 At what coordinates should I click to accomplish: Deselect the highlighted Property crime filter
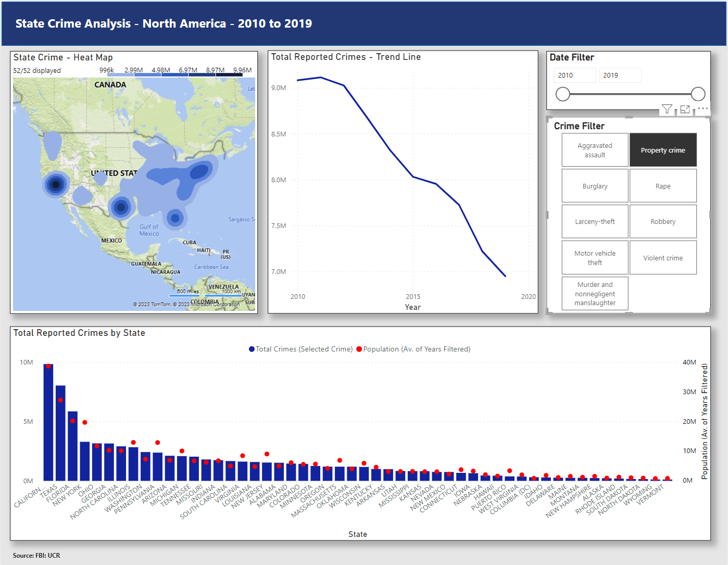pyautogui.click(x=663, y=149)
